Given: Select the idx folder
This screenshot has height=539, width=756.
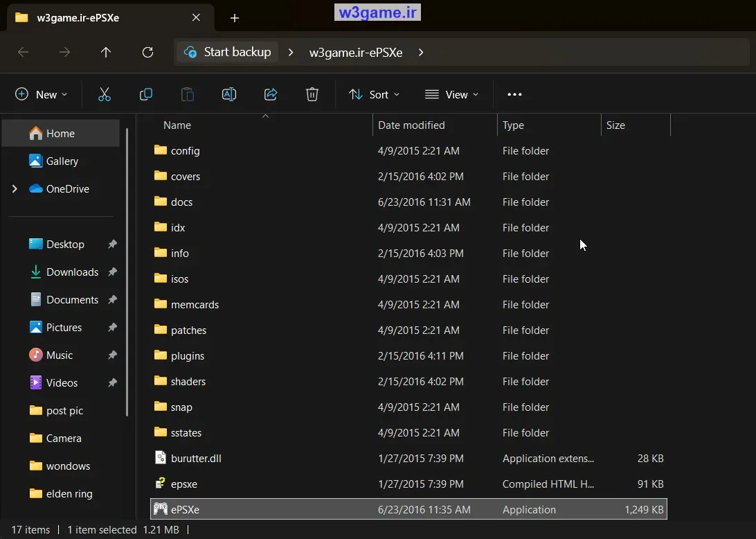Looking at the screenshot, I should pos(409,227).
